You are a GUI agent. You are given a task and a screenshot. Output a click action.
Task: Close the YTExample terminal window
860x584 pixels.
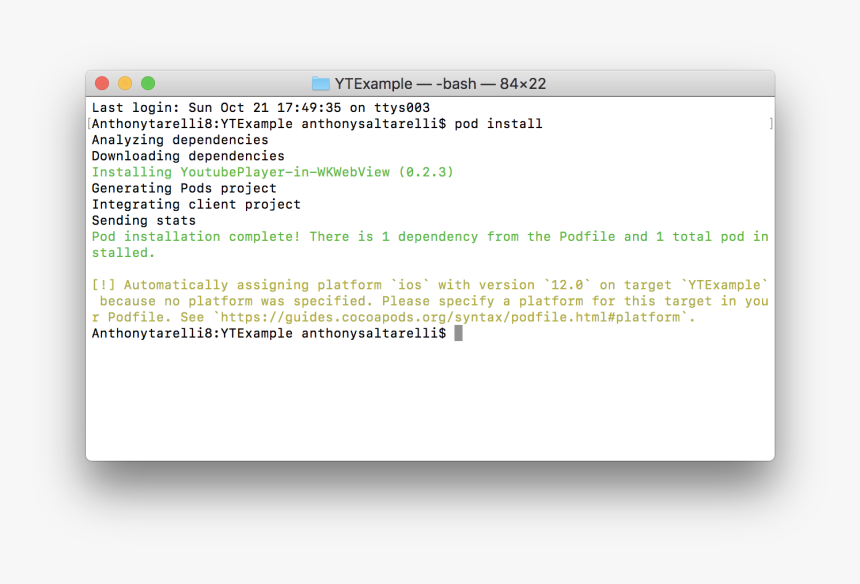102,83
